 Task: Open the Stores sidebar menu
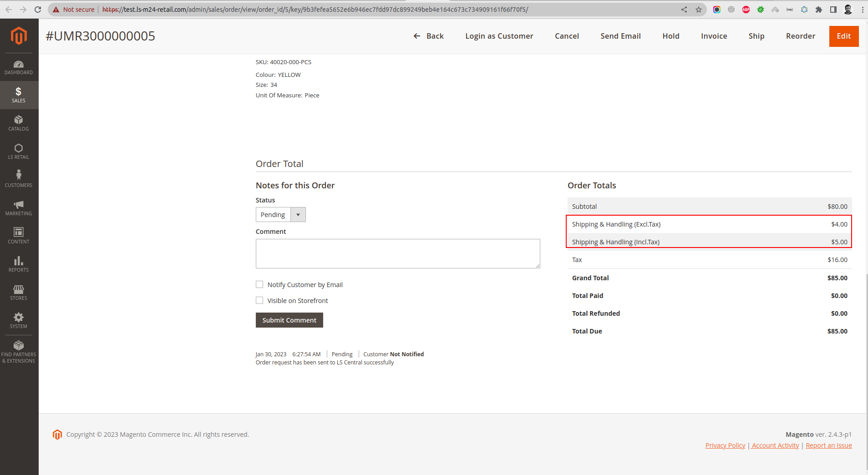19,293
